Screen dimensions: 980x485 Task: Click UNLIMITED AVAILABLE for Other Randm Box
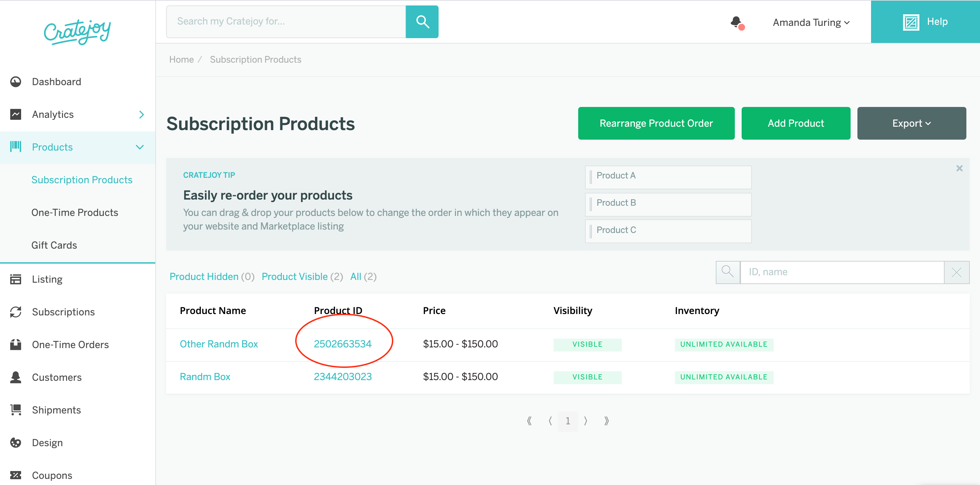[724, 344]
